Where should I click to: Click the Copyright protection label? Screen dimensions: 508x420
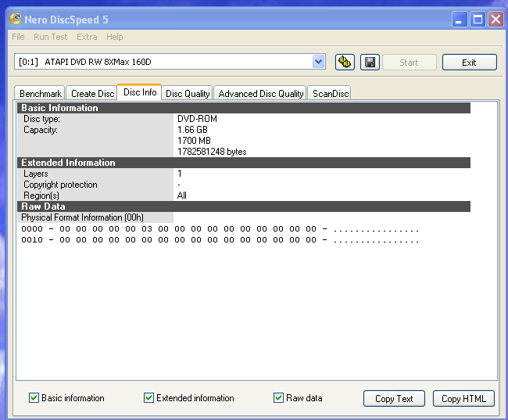pyautogui.click(x=60, y=185)
